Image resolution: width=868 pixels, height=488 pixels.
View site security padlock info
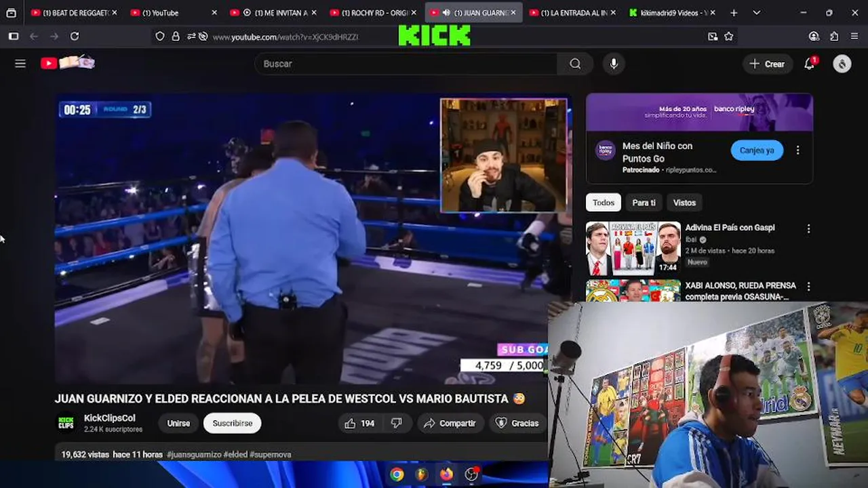tap(176, 37)
